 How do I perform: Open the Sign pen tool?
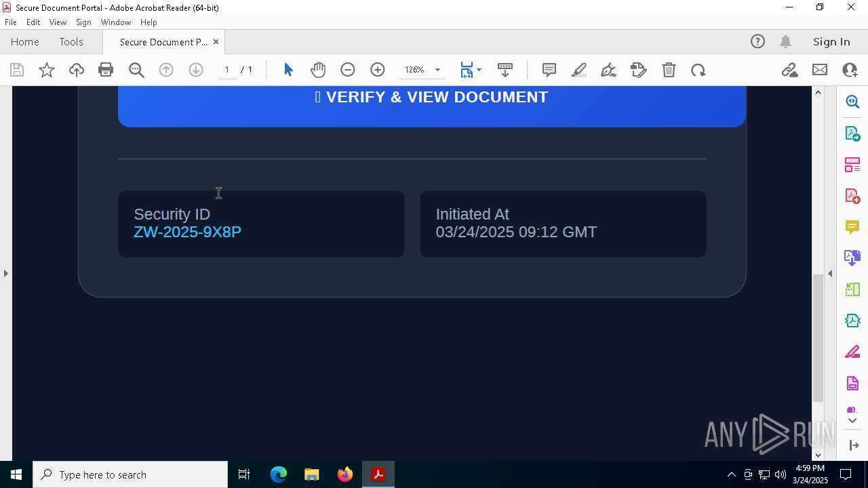coord(609,70)
